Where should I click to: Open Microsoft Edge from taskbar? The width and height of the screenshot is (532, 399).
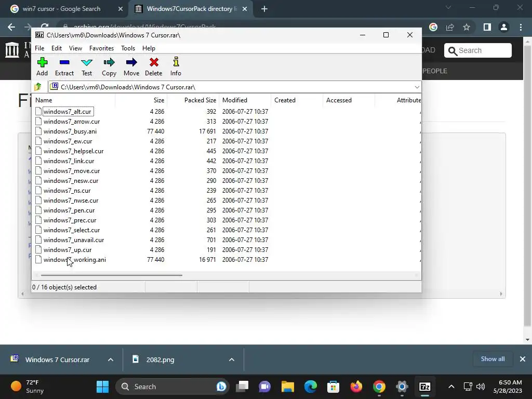pyautogui.click(x=311, y=387)
